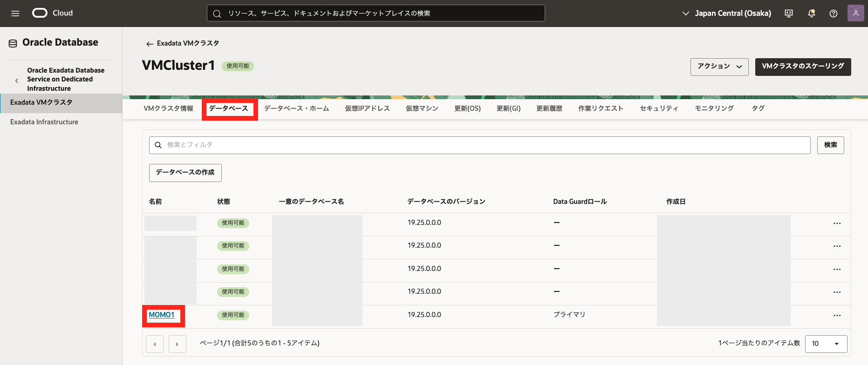Viewport: 868px width, 365px height.
Task: Open the MOMO1 database link
Action: pos(161,315)
